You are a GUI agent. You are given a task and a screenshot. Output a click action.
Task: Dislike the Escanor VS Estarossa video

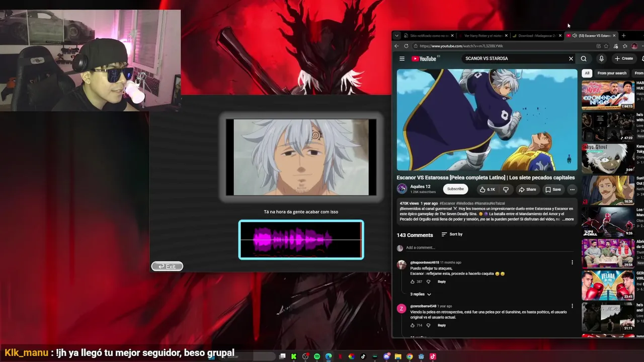click(506, 190)
